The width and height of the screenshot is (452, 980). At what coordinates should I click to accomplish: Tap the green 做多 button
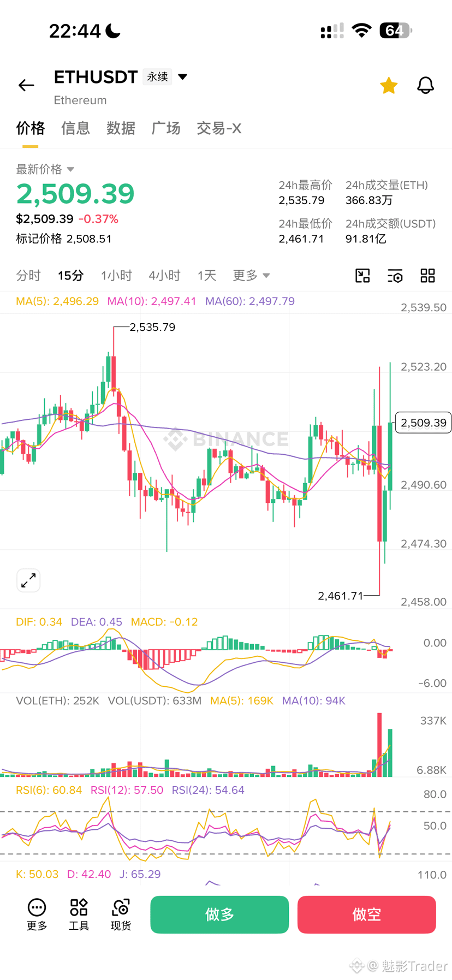(x=219, y=914)
